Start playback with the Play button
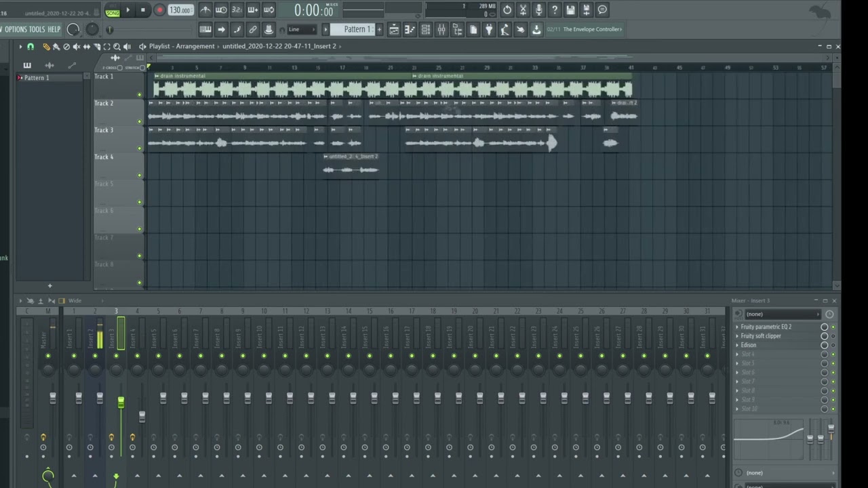The image size is (868, 488). tap(127, 10)
